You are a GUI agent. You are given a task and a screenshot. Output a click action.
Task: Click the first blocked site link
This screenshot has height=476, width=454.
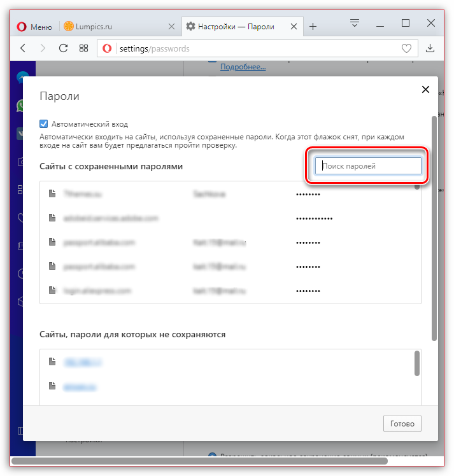pos(83,362)
